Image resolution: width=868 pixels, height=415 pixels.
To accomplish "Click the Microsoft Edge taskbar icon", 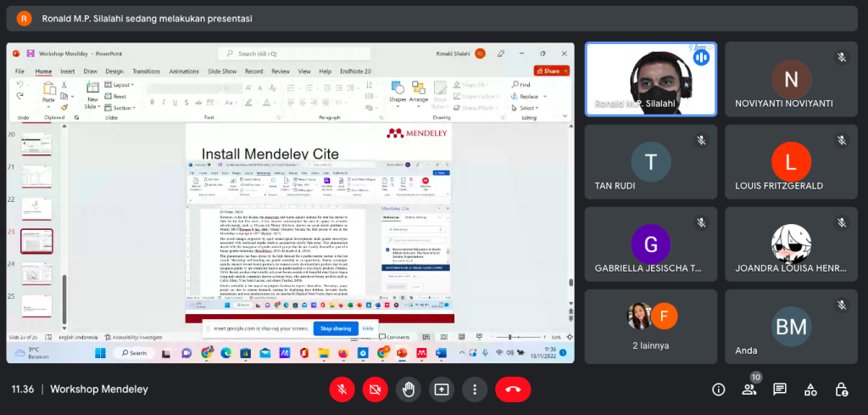I will click(225, 352).
